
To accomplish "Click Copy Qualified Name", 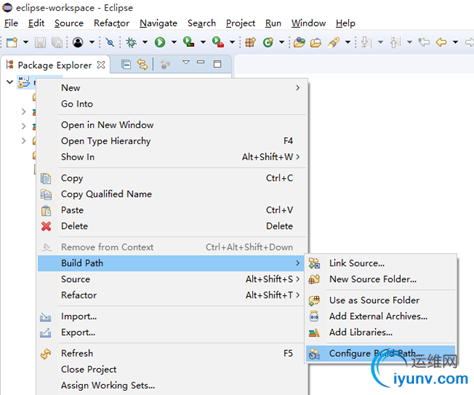I will [172, 194].
